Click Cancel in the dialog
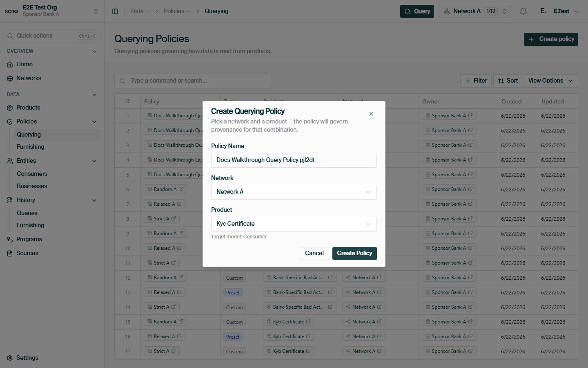 [x=314, y=254]
